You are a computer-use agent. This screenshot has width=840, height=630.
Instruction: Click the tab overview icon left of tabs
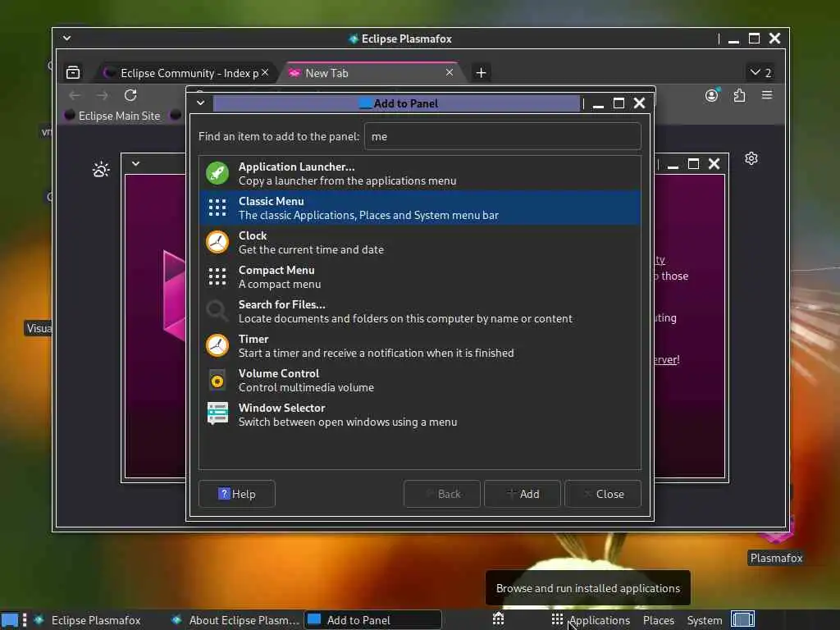(x=73, y=72)
